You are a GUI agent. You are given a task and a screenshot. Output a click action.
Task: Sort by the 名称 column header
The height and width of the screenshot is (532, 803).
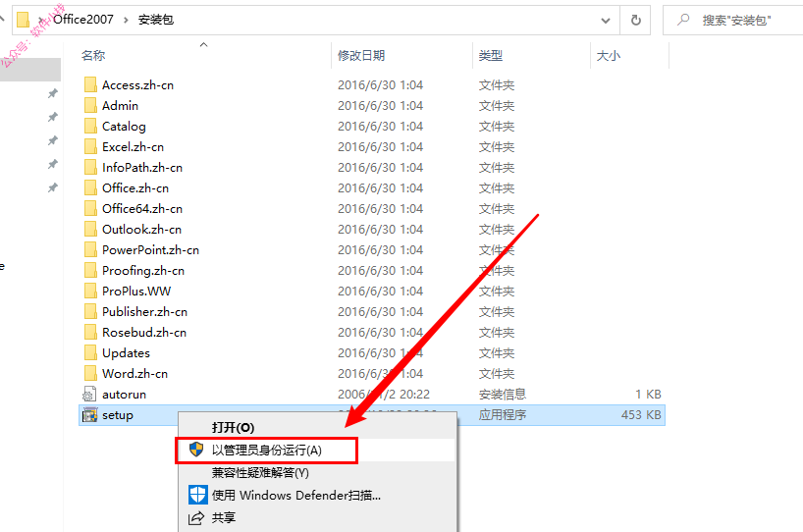93,55
